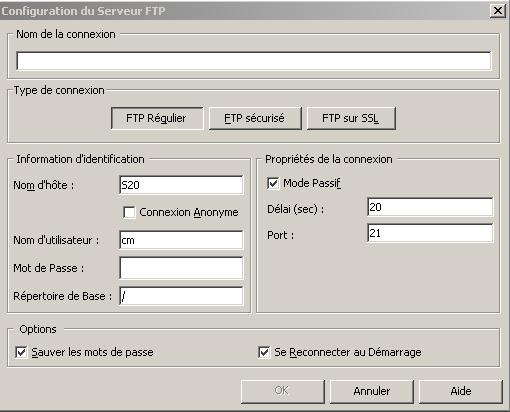
Task: Click the greyed-out OK button
Action: click(283, 391)
